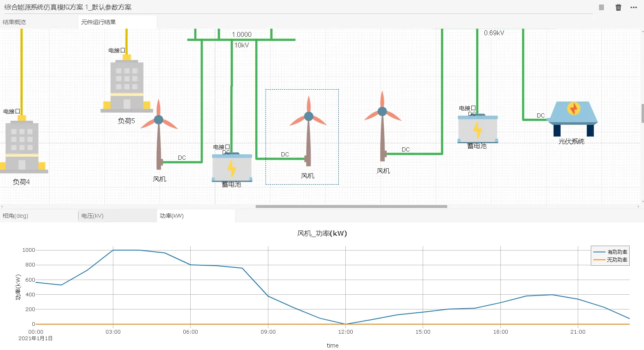Open the three-dot more options menu
This screenshot has height=350, width=644.
tap(634, 7)
